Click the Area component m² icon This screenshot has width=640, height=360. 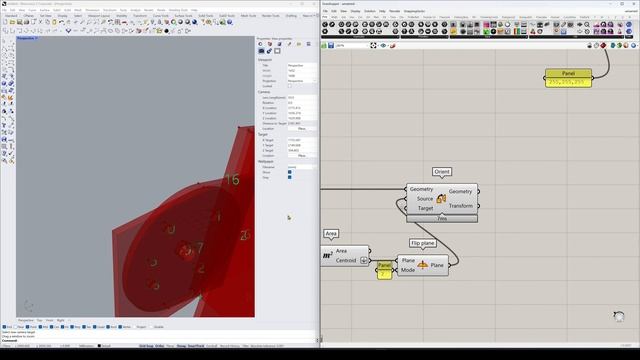pos(327,256)
